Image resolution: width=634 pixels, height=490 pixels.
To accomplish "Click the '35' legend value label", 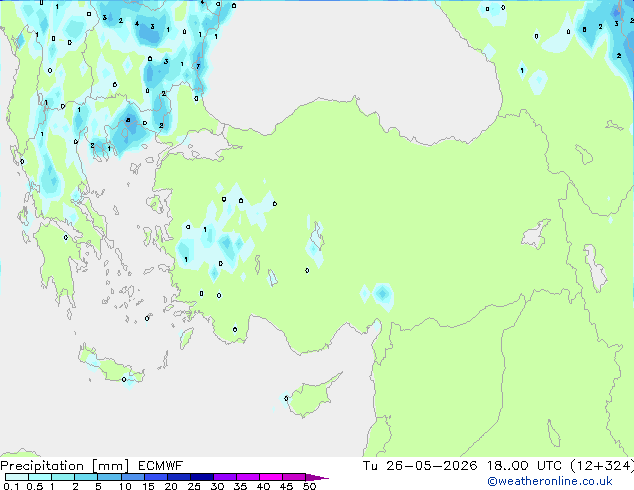I will tap(240, 486).
